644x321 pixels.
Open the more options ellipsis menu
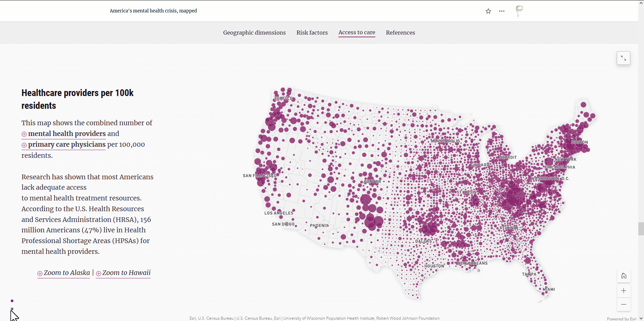point(502,11)
